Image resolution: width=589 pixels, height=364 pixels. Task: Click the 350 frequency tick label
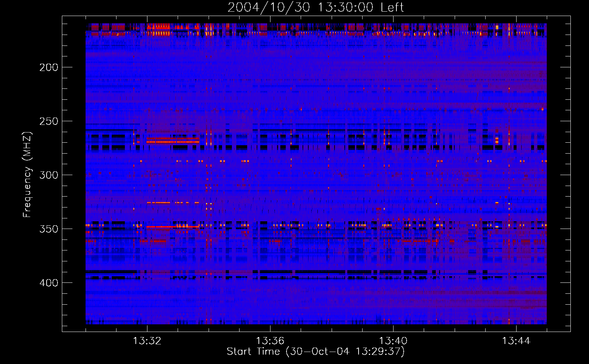[49, 229]
